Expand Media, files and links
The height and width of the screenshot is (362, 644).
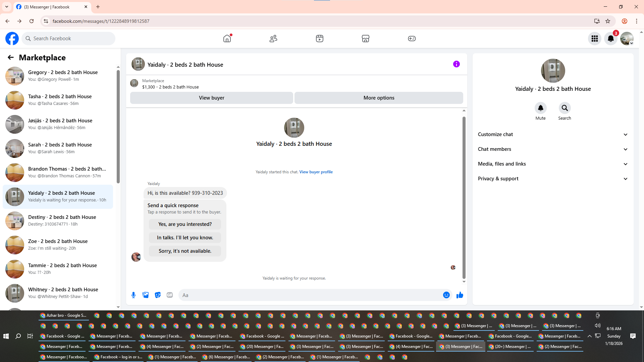click(x=552, y=164)
